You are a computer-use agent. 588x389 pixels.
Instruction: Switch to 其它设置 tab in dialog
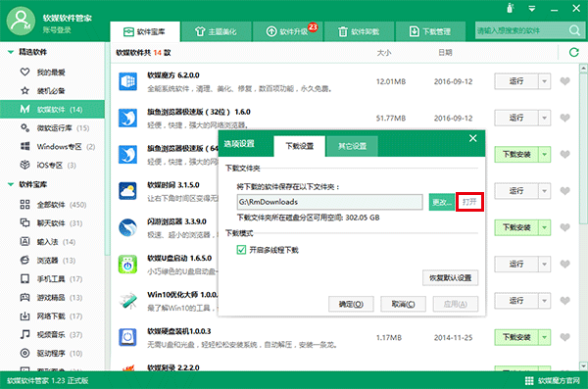point(352,146)
